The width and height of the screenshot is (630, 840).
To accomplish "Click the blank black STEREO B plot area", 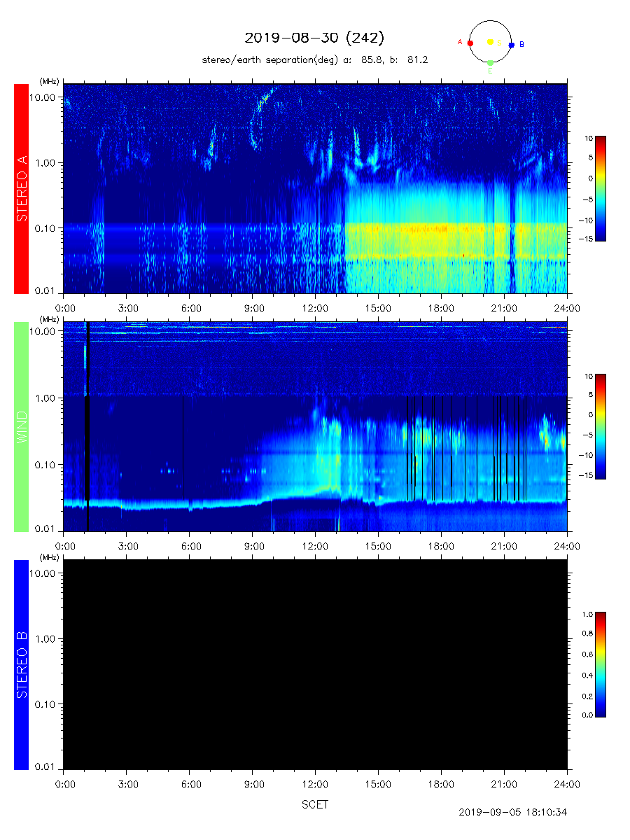I will click(x=315, y=665).
